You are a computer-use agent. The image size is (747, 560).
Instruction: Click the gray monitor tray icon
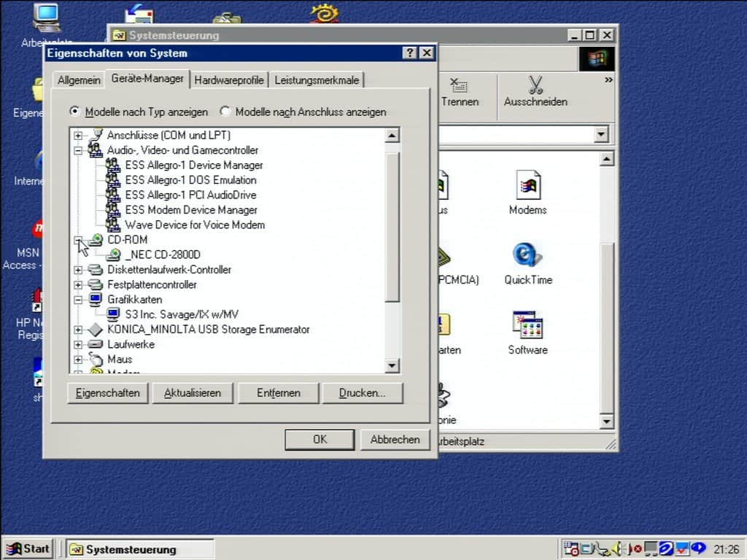[x=650, y=549]
